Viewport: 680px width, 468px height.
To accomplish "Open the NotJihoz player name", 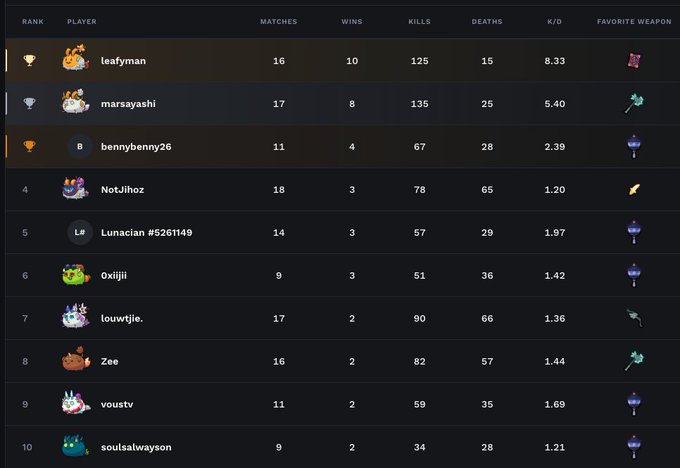I will point(123,190).
